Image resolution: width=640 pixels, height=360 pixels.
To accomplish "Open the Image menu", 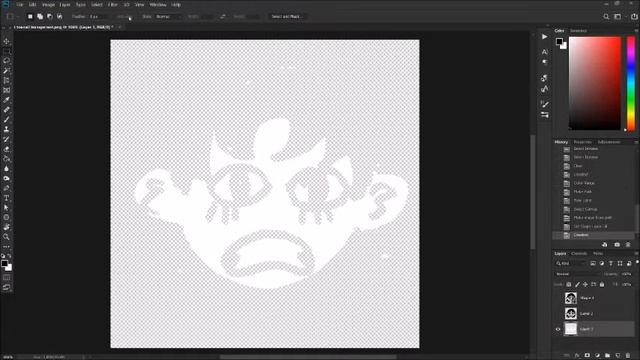I will tap(48, 5).
